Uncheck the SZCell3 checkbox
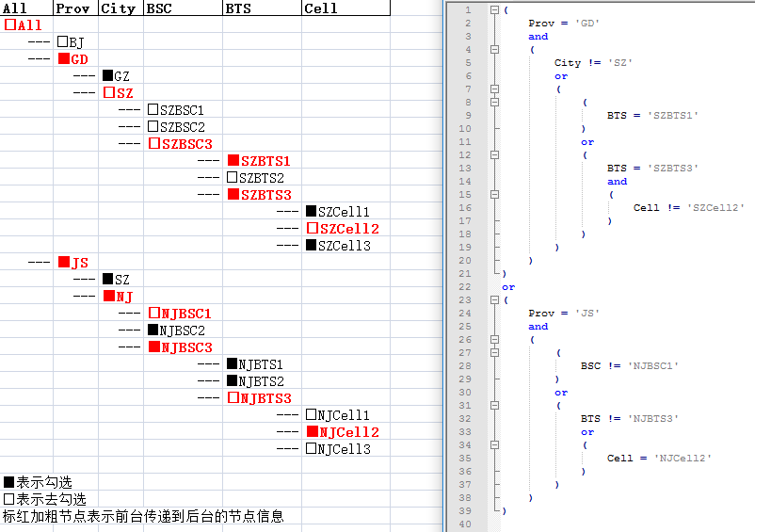This screenshot has width=771, height=532. point(311,245)
